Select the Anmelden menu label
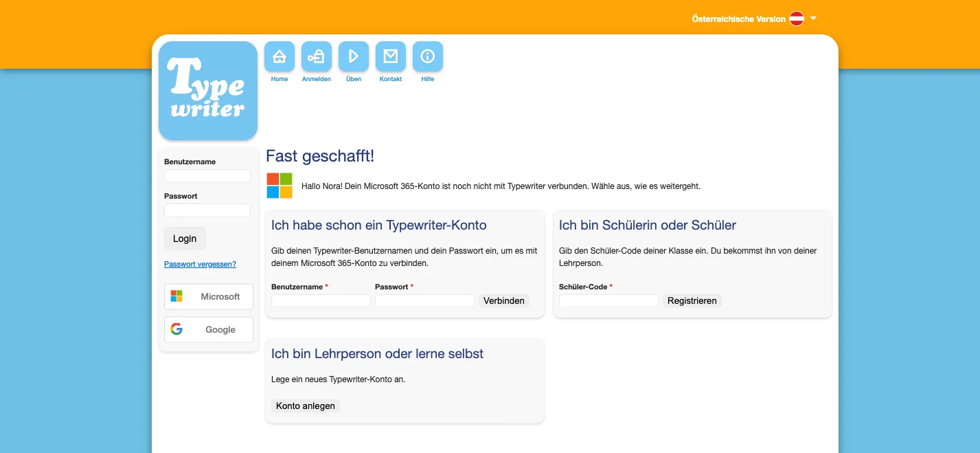This screenshot has height=453, width=980. (317, 79)
